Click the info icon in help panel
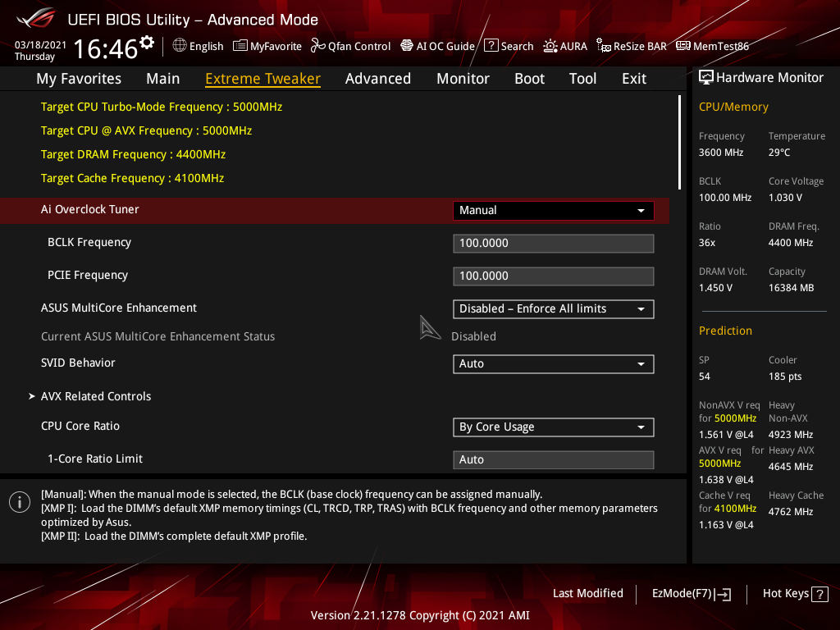The image size is (840, 630). (20, 502)
